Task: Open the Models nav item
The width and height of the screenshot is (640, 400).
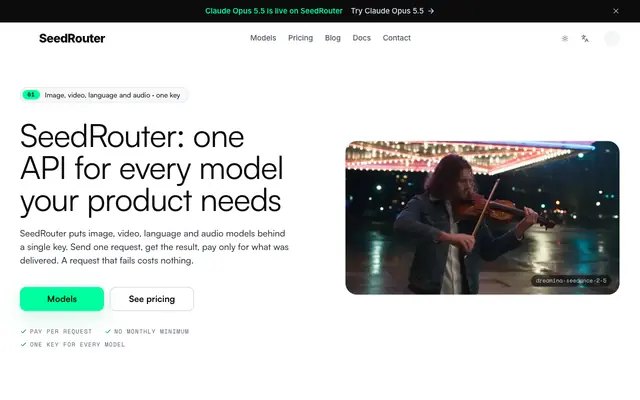Action: pyautogui.click(x=263, y=38)
